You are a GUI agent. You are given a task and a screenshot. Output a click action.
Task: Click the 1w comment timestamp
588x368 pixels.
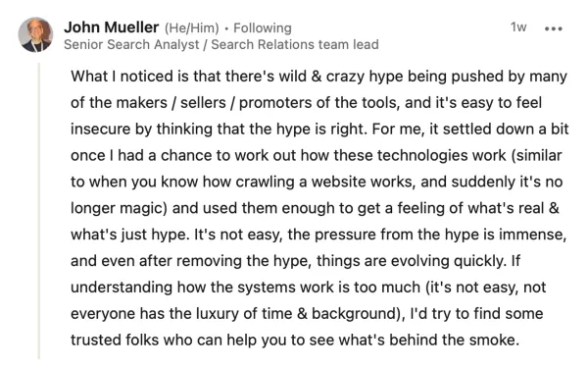click(518, 27)
